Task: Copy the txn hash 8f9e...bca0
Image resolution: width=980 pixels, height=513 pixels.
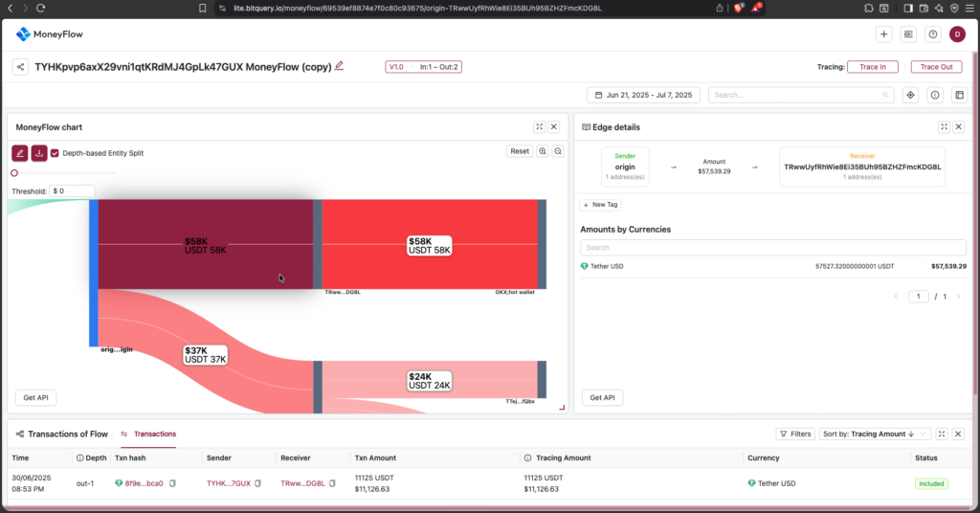Action: pyautogui.click(x=172, y=483)
